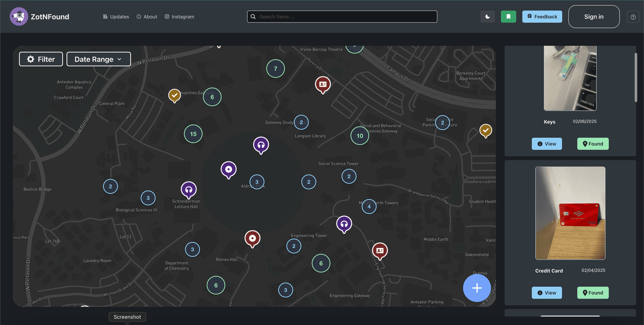Click the Engineering Gateway map label
This screenshot has width=644, height=325.
[350, 295]
